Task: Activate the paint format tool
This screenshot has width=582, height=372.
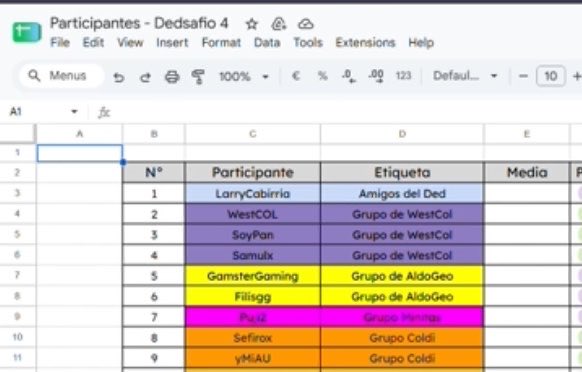Action: [x=198, y=77]
